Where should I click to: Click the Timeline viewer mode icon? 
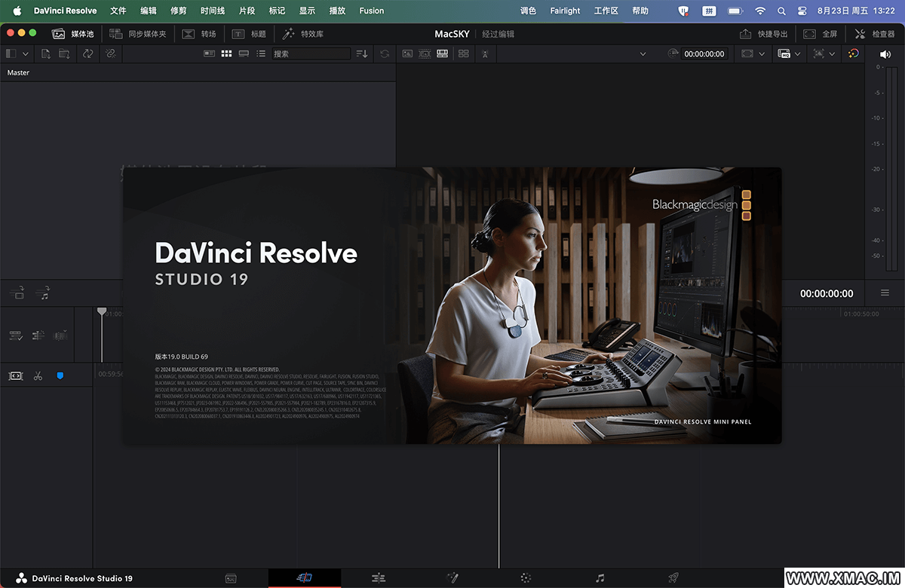pos(442,54)
